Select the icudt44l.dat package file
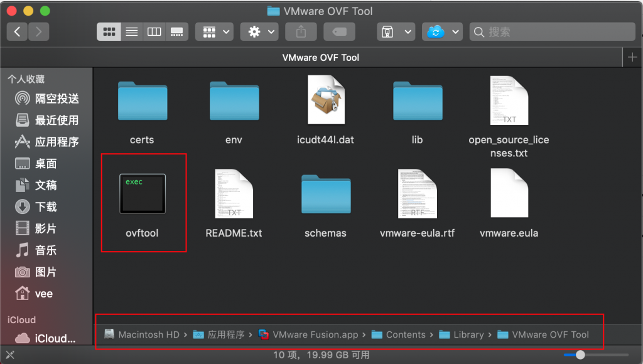643x364 pixels. [x=325, y=99]
